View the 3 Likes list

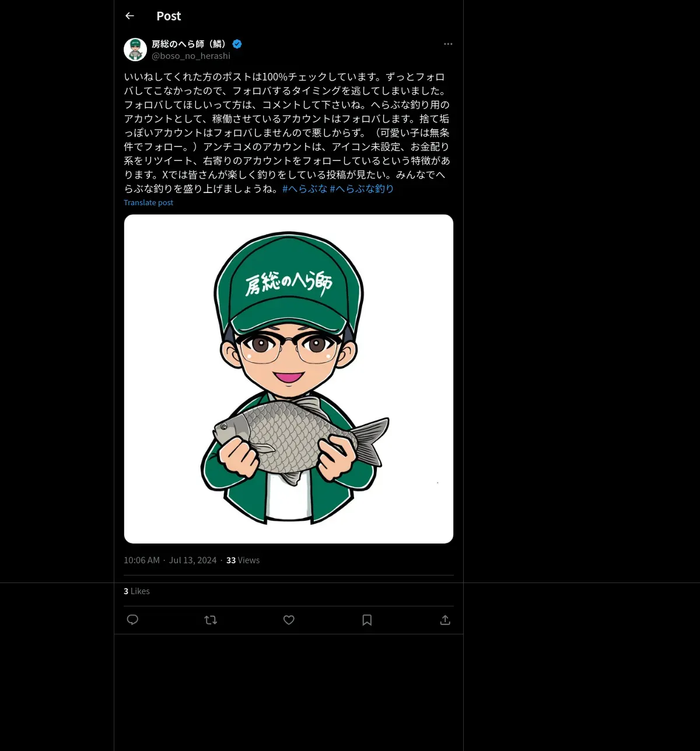coord(136,591)
